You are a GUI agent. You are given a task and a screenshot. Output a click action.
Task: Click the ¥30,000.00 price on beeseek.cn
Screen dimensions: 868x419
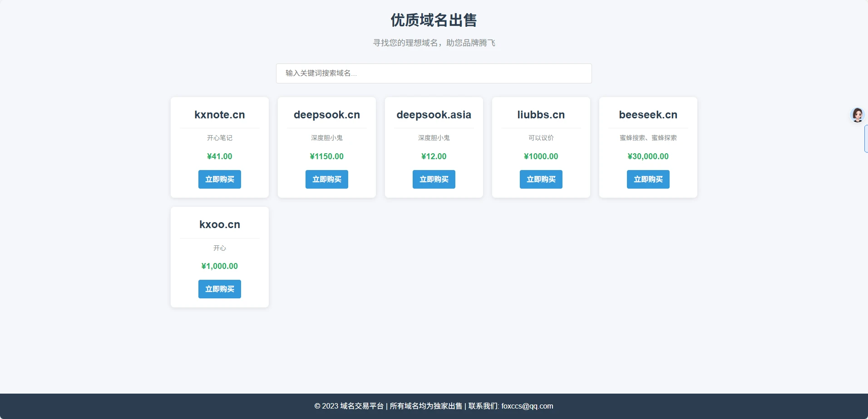pyautogui.click(x=648, y=156)
